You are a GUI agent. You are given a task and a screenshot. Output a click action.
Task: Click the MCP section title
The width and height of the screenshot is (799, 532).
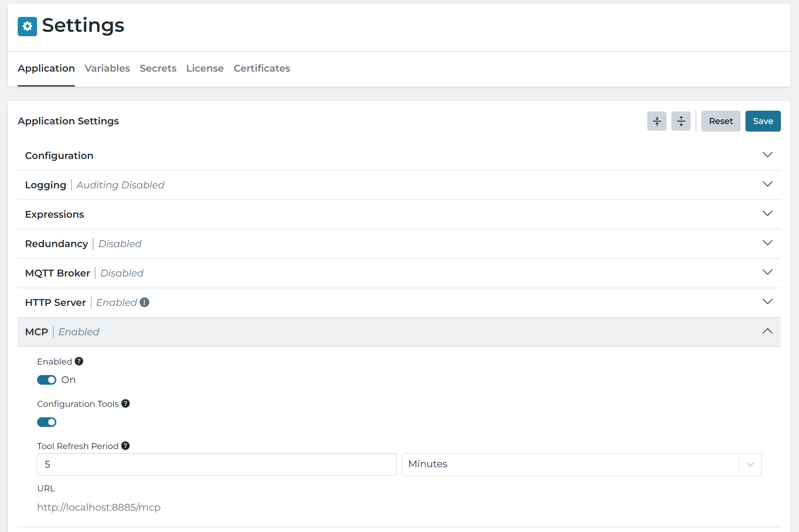37,332
